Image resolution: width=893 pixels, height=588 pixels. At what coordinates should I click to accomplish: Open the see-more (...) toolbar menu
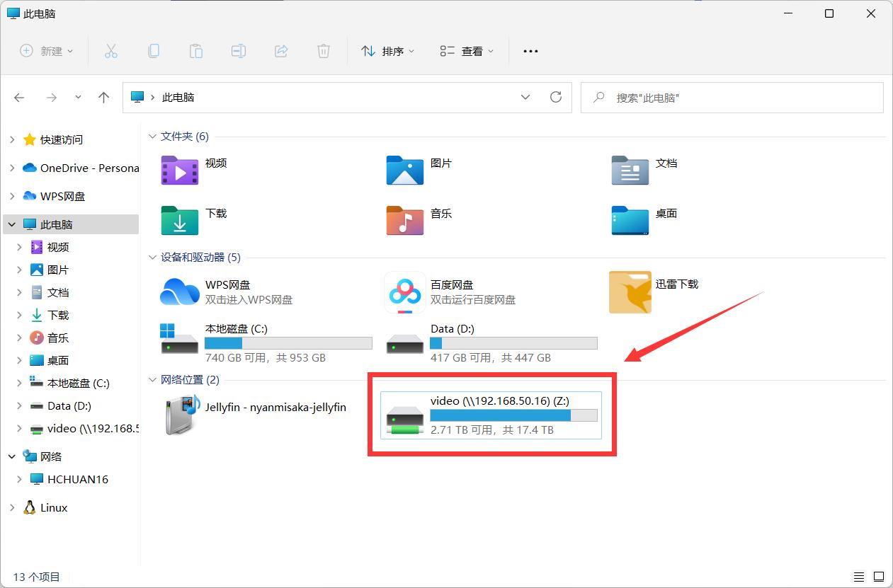pyautogui.click(x=530, y=50)
